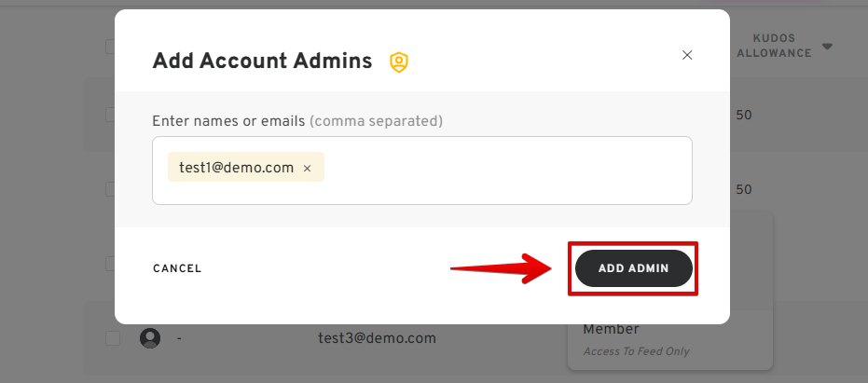This screenshot has width=868, height=383.
Task: Focus the names or emails input field
Action: point(503,170)
